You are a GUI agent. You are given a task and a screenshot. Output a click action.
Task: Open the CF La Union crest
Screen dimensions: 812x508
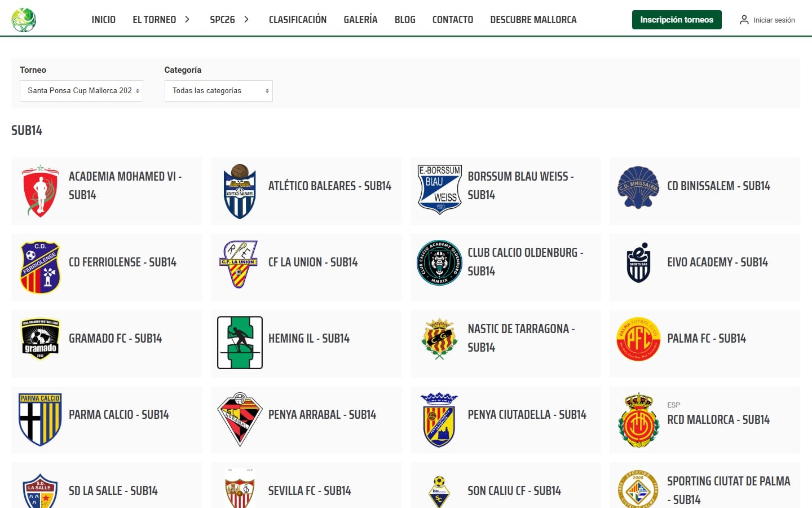click(240, 264)
